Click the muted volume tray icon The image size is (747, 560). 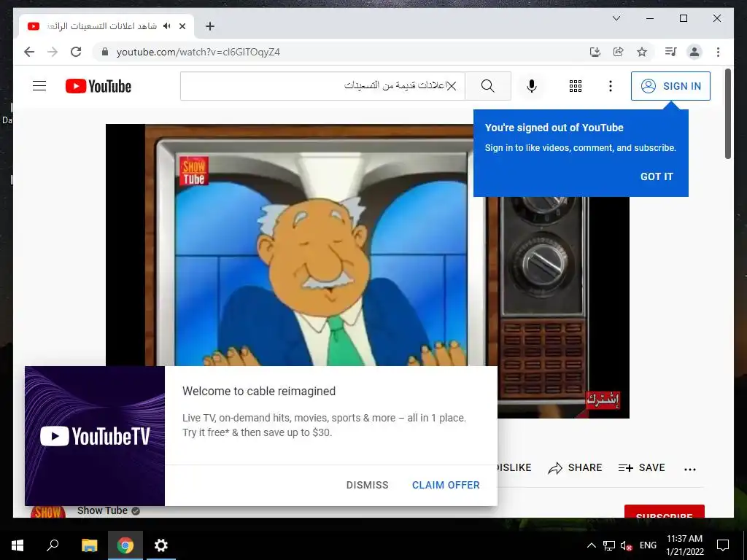[x=627, y=545]
